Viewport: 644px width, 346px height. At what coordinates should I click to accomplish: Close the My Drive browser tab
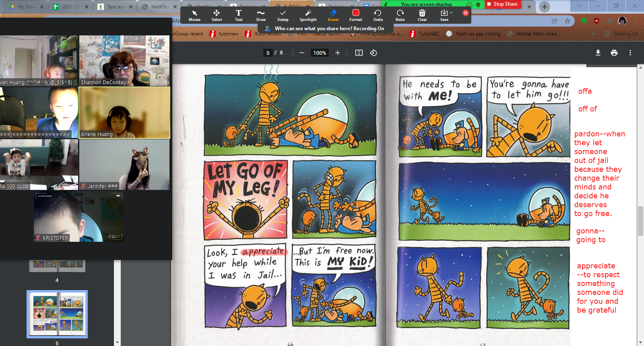pos(42,7)
